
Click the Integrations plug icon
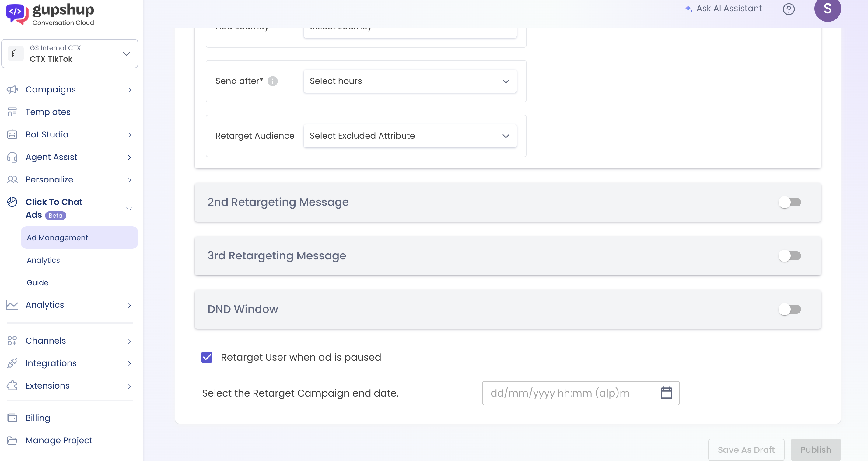pyautogui.click(x=12, y=363)
